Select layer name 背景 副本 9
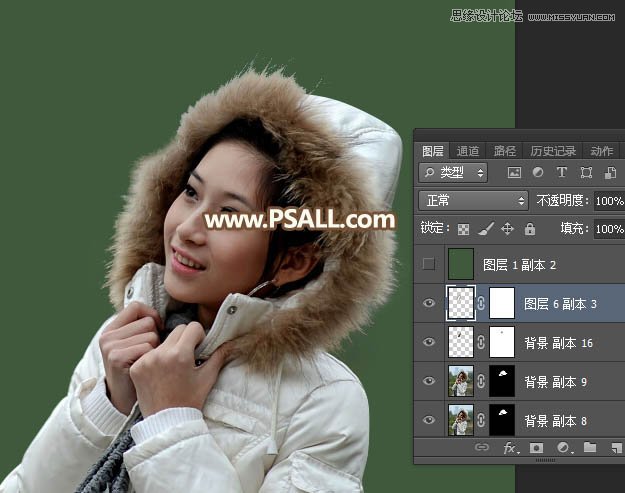 pos(556,382)
